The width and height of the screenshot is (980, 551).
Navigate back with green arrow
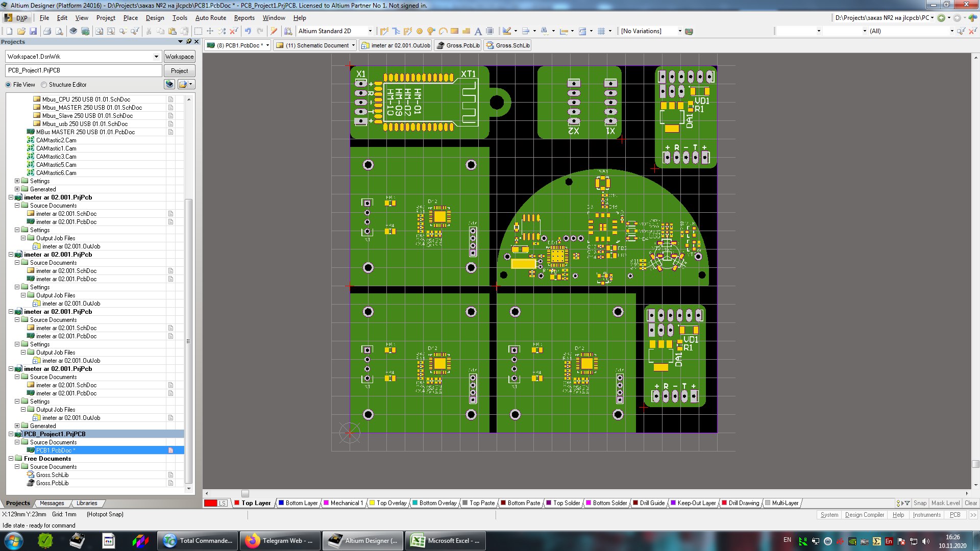point(941,18)
